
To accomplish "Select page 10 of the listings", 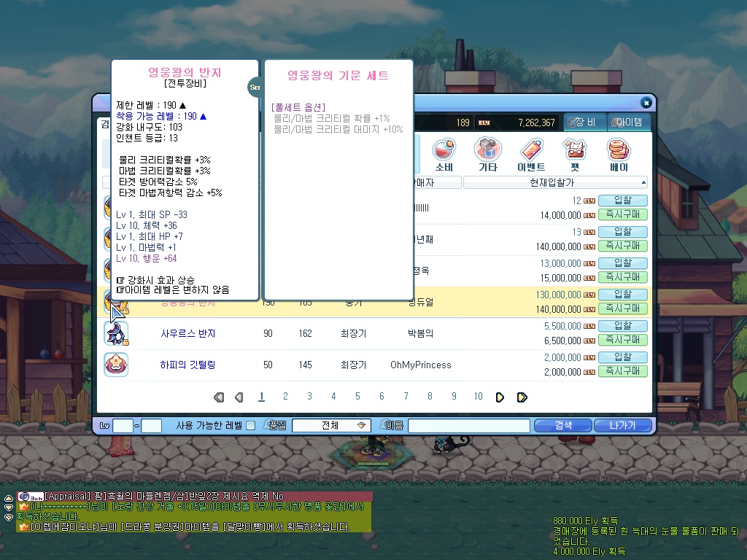I will point(479,396).
